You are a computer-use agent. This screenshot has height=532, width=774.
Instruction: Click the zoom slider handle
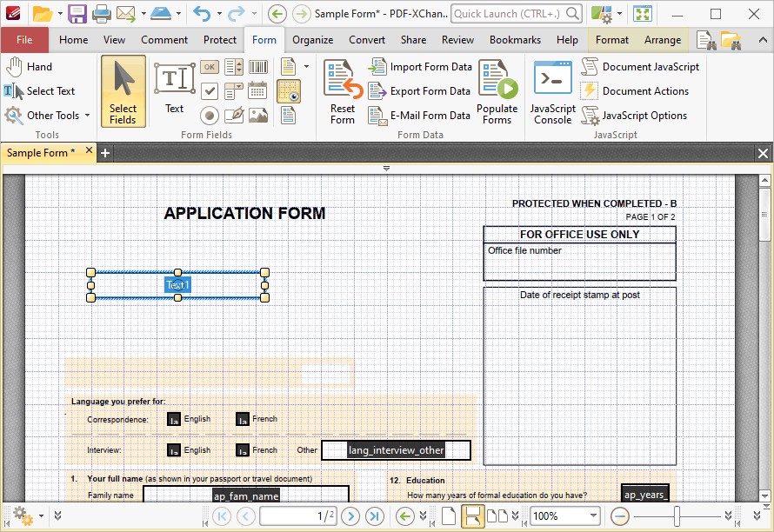coord(677,516)
